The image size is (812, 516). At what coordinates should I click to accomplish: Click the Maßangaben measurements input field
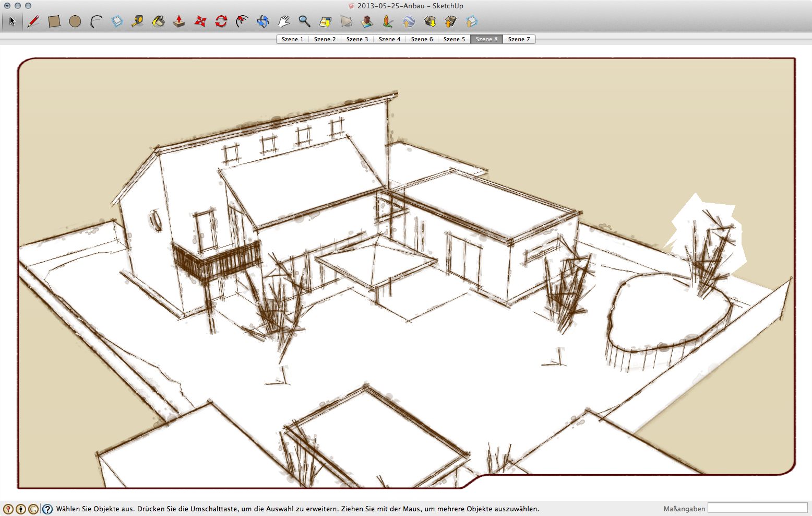(757, 508)
